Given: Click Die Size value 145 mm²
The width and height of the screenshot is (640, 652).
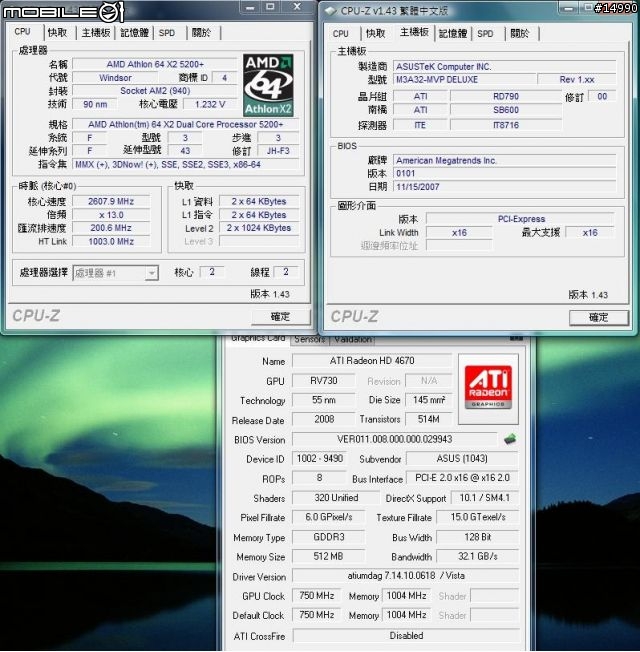Looking at the screenshot, I should 428,400.
